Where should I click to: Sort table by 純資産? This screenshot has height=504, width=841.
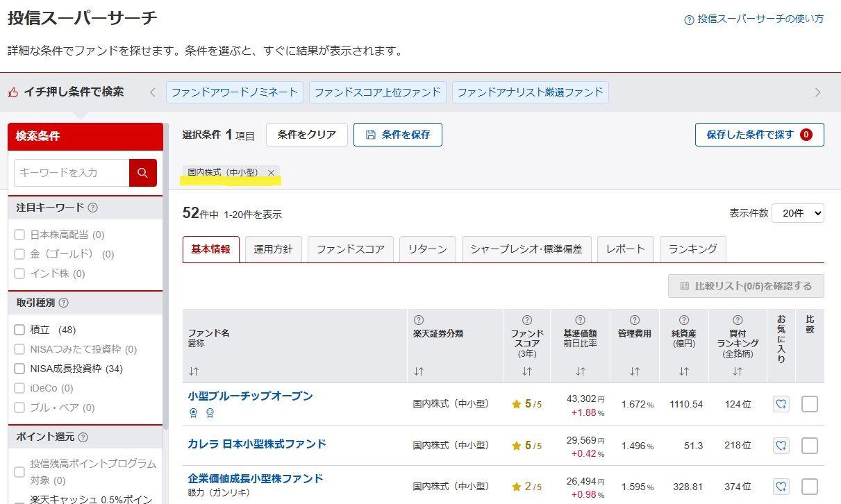[x=683, y=371]
